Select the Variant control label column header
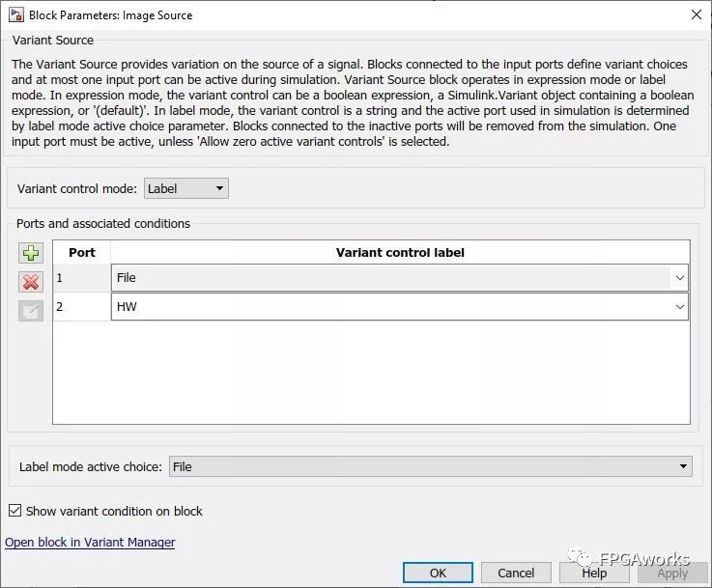712x588 pixels. (400, 252)
